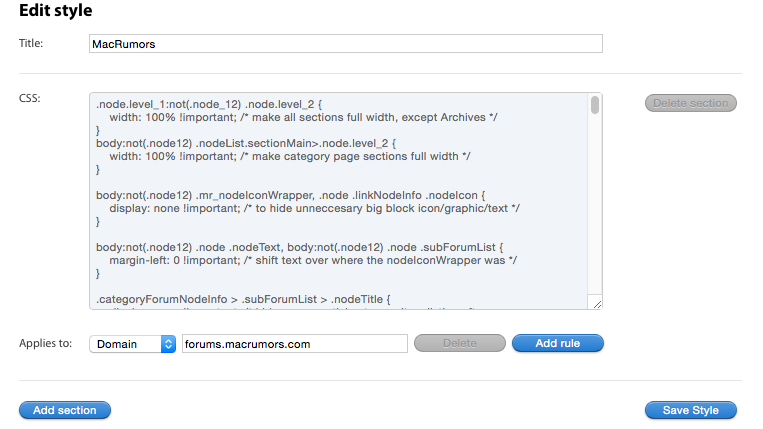763x429 pixels.
Task: Click the lower empty CSS scrollbar track
Action: point(595,204)
